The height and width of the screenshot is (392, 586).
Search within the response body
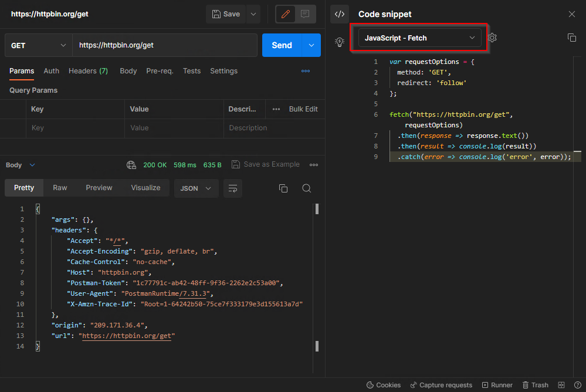pos(306,188)
